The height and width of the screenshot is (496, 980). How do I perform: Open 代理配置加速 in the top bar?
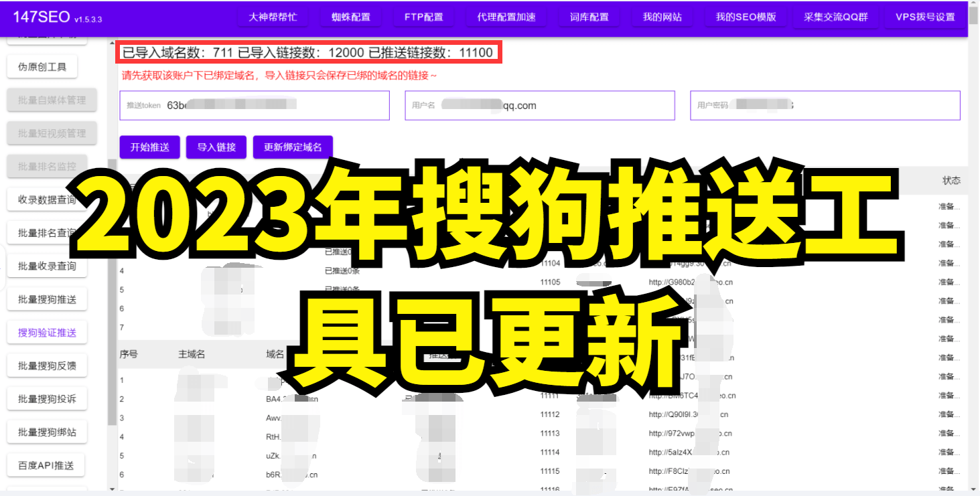(x=506, y=17)
